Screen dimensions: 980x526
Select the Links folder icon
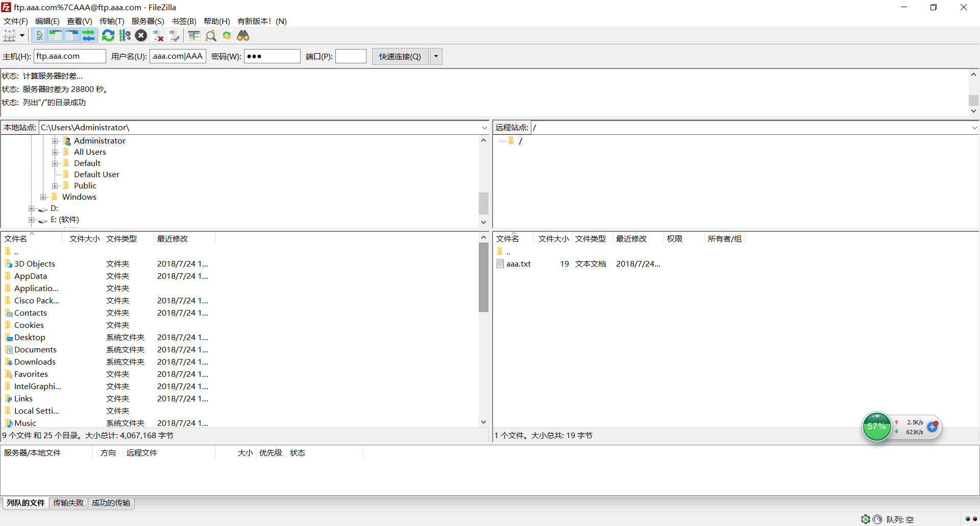pos(8,399)
